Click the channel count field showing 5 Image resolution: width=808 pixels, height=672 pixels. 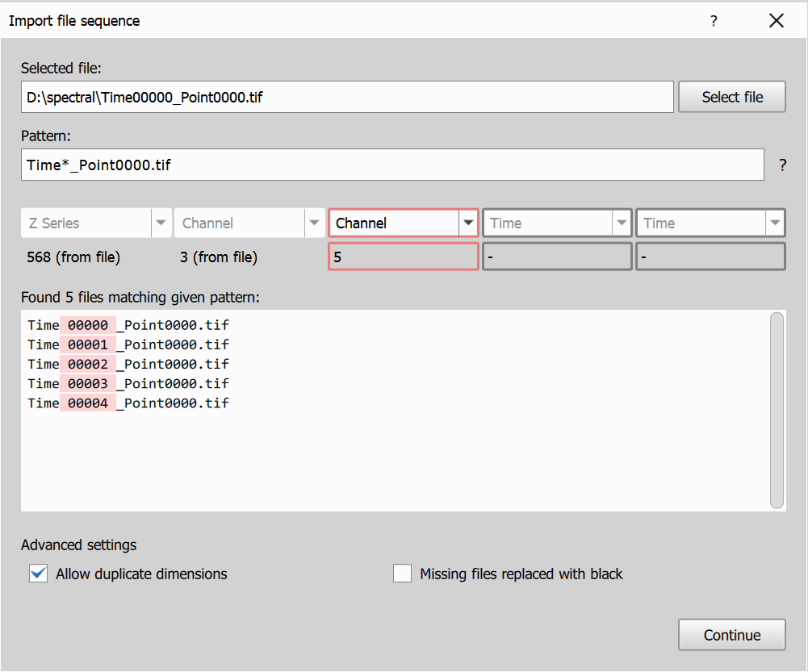click(x=403, y=256)
